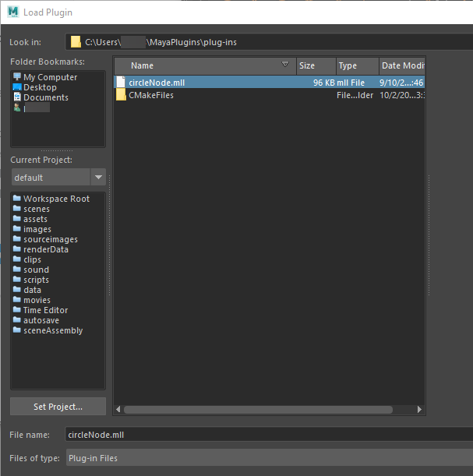Image resolution: width=473 pixels, height=476 pixels.
Task: Click the data folder icon
Action: 17,289
